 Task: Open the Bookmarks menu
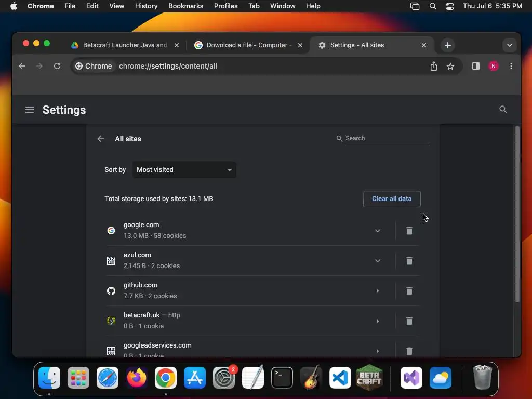tap(185, 6)
